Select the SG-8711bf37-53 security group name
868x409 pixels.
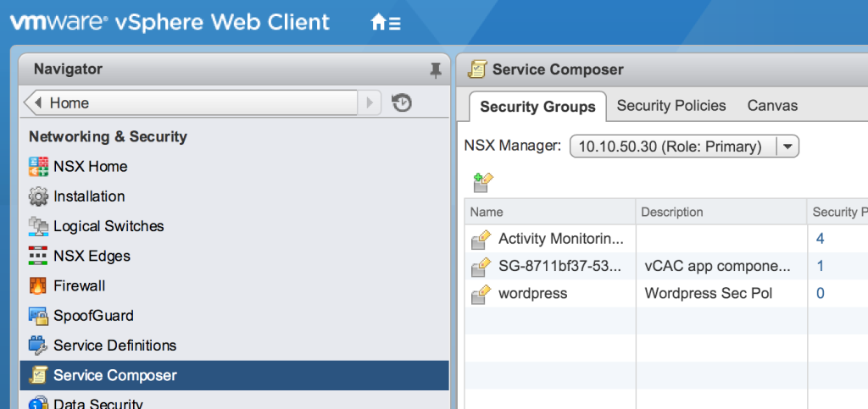(559, 266)
